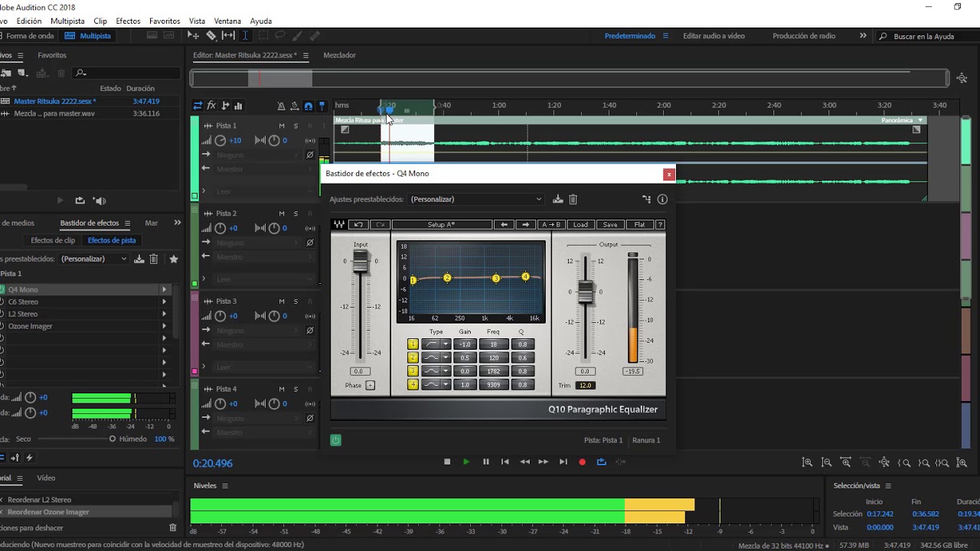The height and width of the screenshot is (551, 980).
Task: Select file Mezcla ... para master.wav
Action: point(54,113)
